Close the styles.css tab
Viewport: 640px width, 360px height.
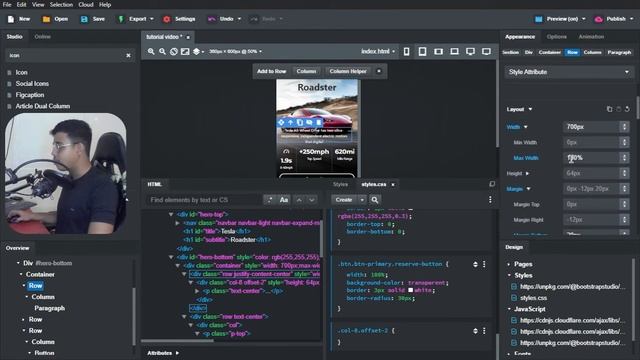pyautogui.click(x=393, y=184)
